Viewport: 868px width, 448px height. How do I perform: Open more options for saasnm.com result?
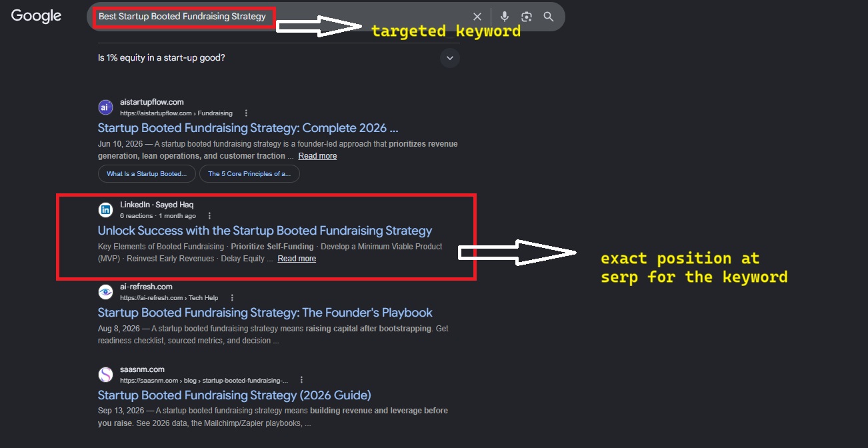[301, 381]
